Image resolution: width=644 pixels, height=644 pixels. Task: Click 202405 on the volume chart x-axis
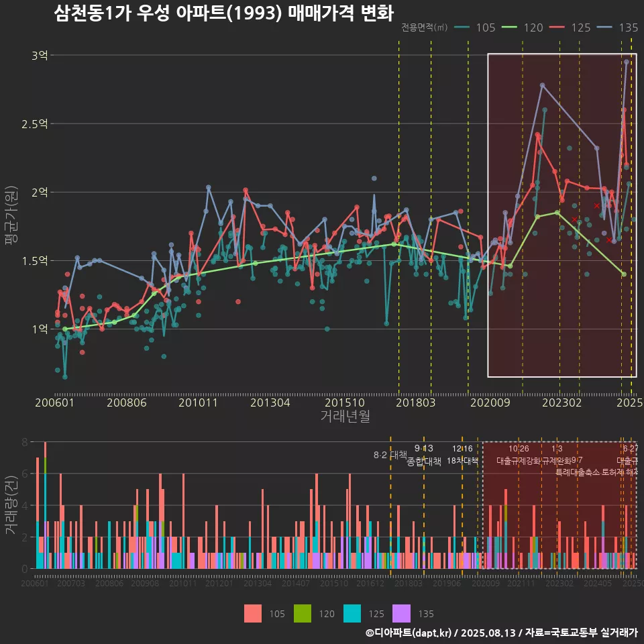[x=598, y=583]
